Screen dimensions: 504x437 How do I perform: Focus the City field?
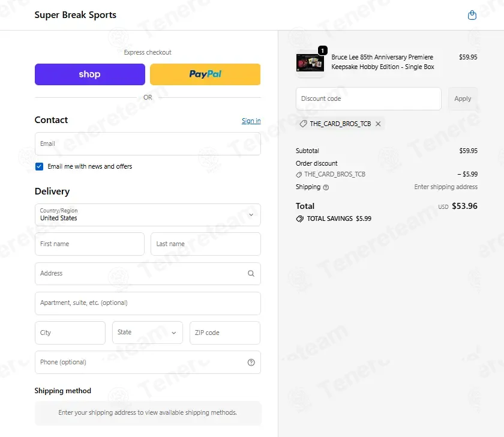tap(70, 333)
